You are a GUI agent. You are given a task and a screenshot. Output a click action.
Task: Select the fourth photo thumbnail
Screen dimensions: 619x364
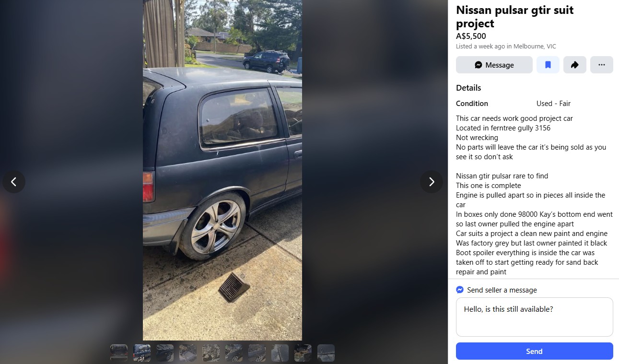(188, 353)
